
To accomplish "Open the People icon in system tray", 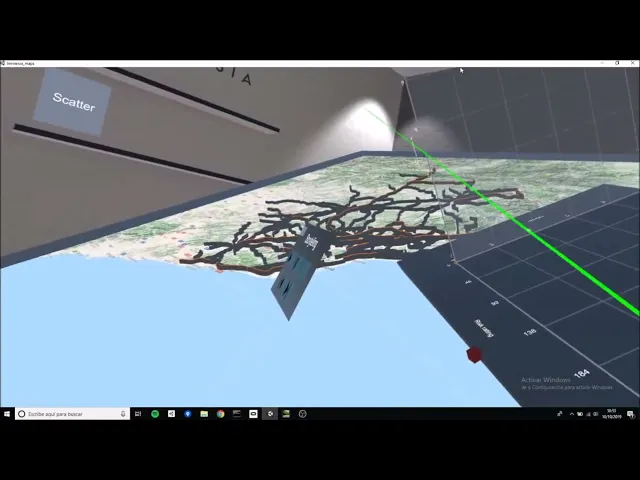I will coord(560,414).
